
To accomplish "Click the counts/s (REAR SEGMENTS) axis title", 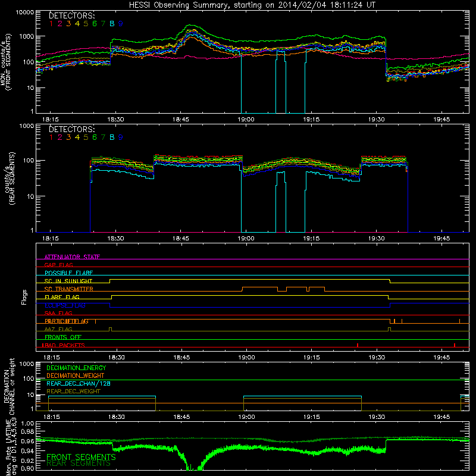I will [10, 178].
